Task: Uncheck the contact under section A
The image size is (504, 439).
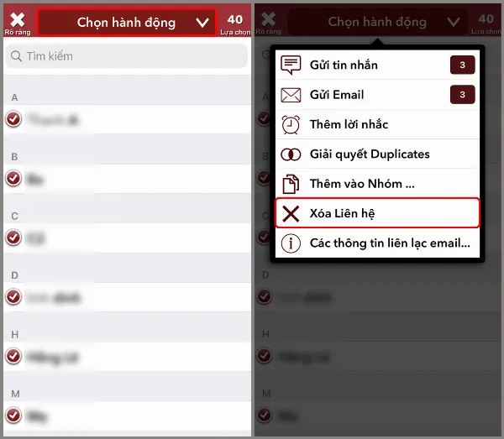Action: (x=13, y=119)
